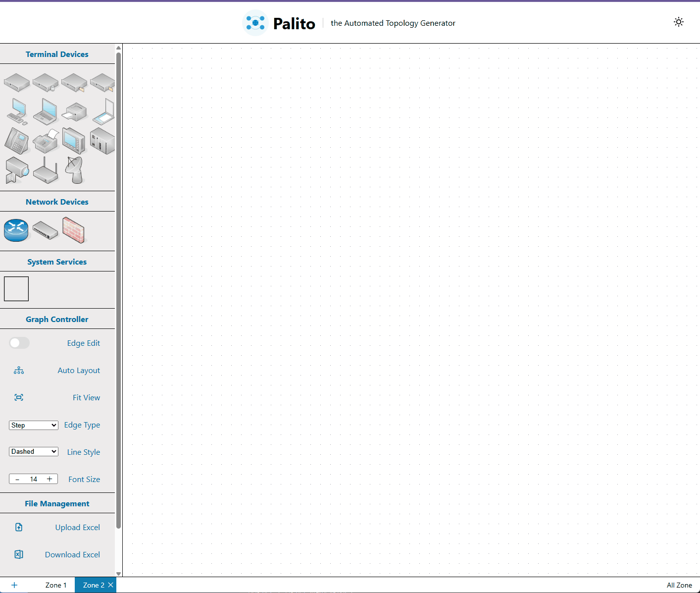
Task: Pick the satellite dish device icon
Action: pos(75,170)
